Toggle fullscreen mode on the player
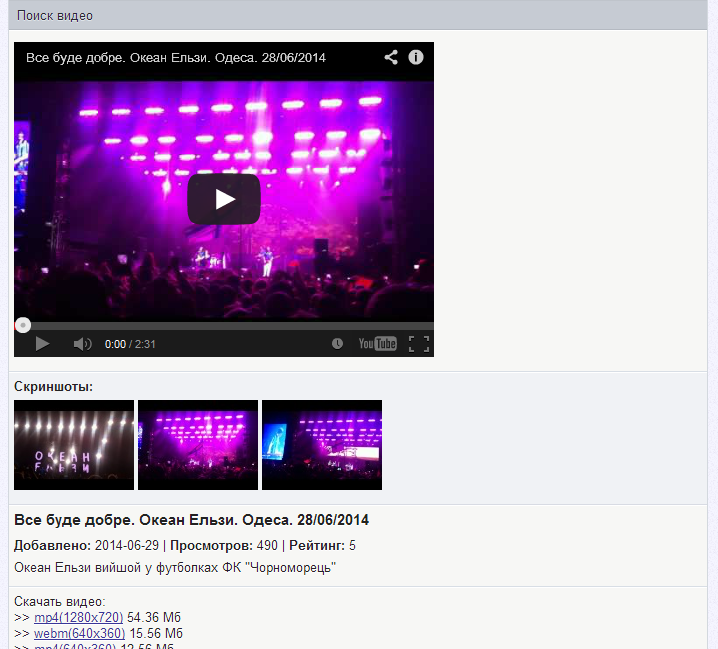 418,344
